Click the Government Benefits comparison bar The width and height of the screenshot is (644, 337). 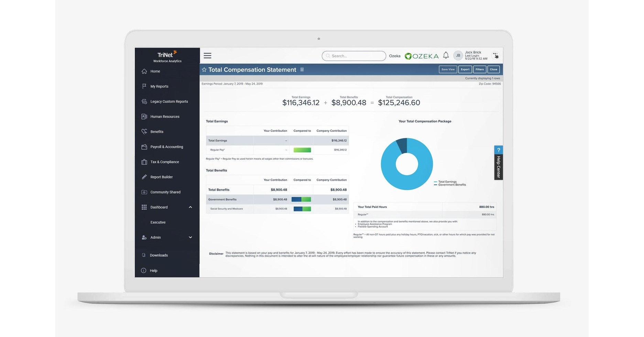click(301, 199)
